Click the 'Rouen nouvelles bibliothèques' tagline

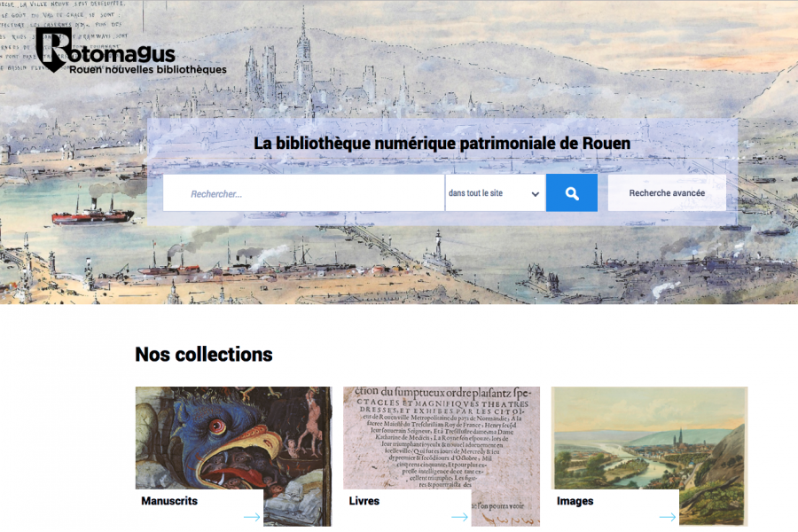click(x=148, y=69)
